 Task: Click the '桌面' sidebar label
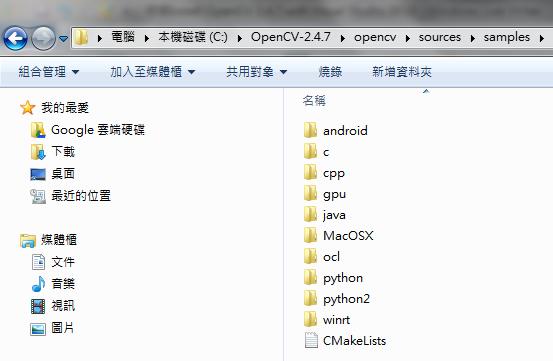click(x=63, y=174)
